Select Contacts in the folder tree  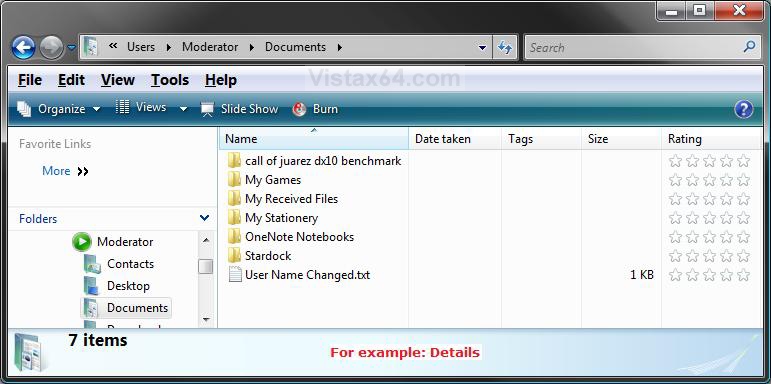click(130, 264)
